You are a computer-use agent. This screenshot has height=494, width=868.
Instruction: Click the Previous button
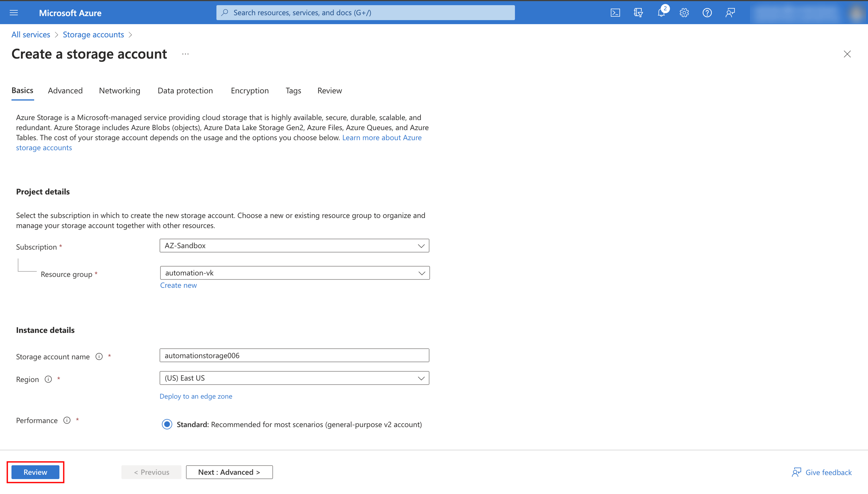[x=151, y=472]
